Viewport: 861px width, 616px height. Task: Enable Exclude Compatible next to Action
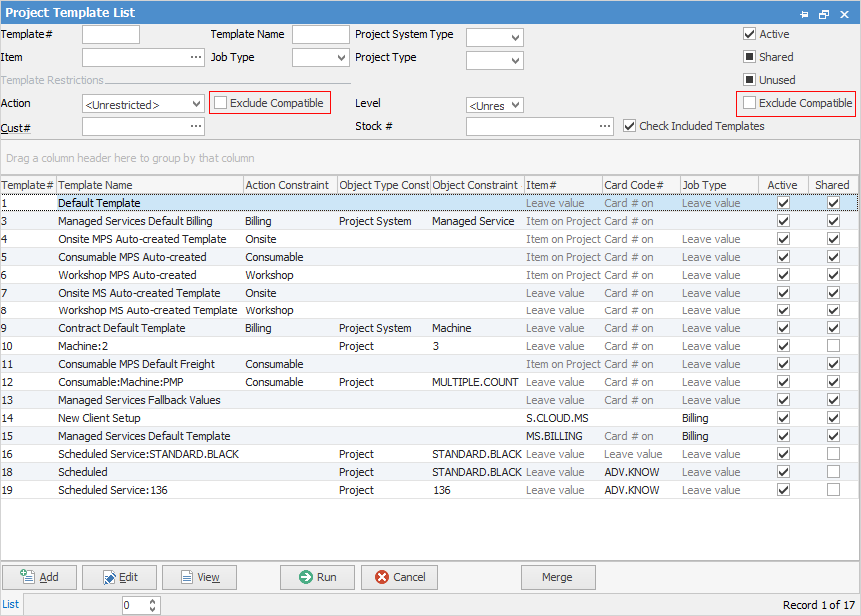tap(221, 103)
